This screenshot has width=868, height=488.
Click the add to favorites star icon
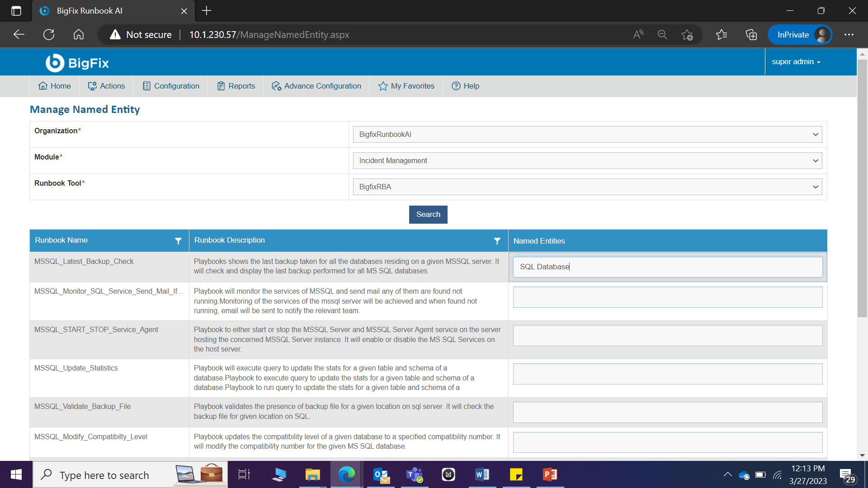click(x=687, y=35)
